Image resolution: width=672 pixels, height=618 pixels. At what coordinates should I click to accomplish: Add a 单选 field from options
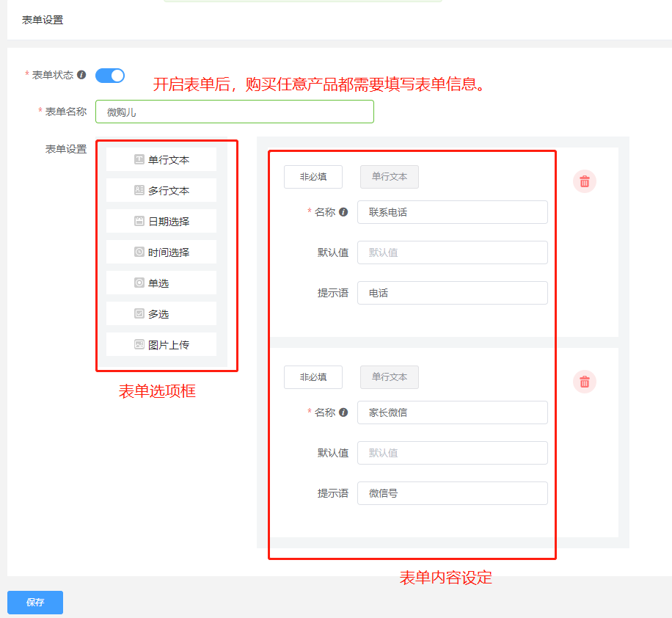coord(161,283)
